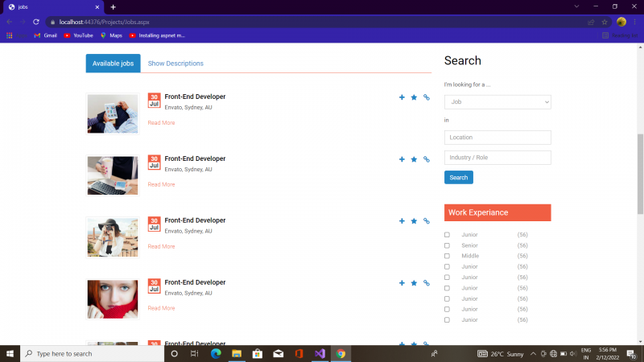Open the Maps bookmark

coord(111,35)
